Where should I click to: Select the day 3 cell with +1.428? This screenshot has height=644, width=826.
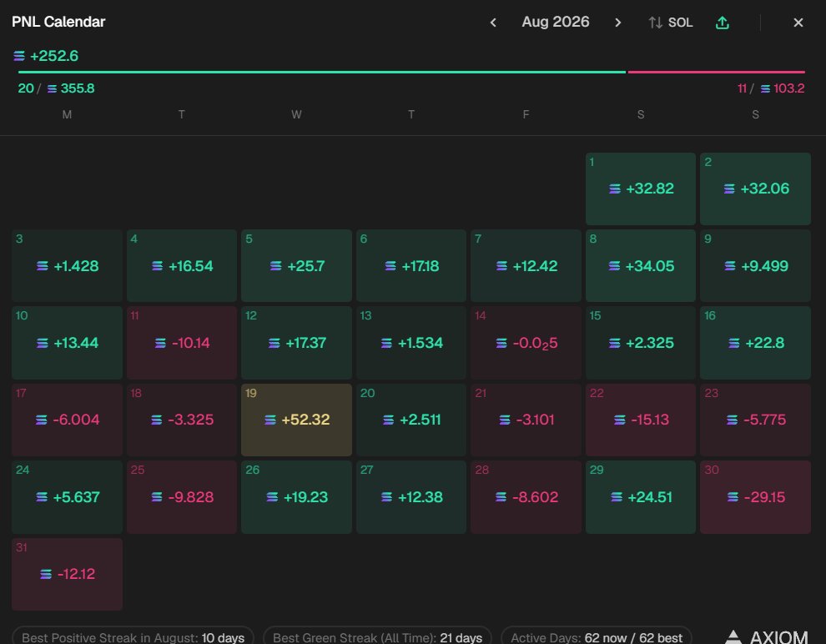67,266
